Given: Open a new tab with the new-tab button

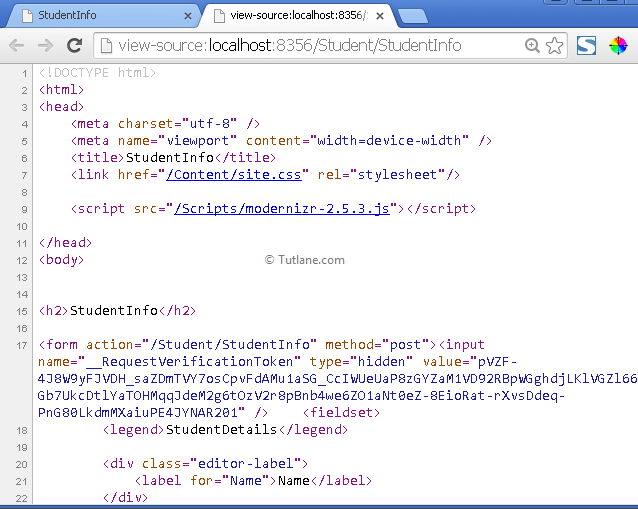Looking at the screenshot, I should pyautogui.click(x=413, y=16).
